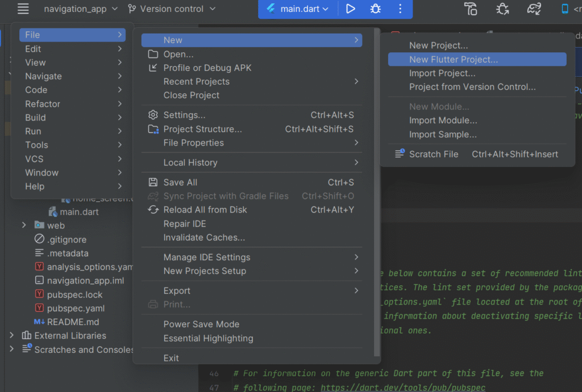Image resolution: width=582 pixels, height=392 pixels.
Task: Toggle Essential Highlighting option
Action: click(208, 338)
